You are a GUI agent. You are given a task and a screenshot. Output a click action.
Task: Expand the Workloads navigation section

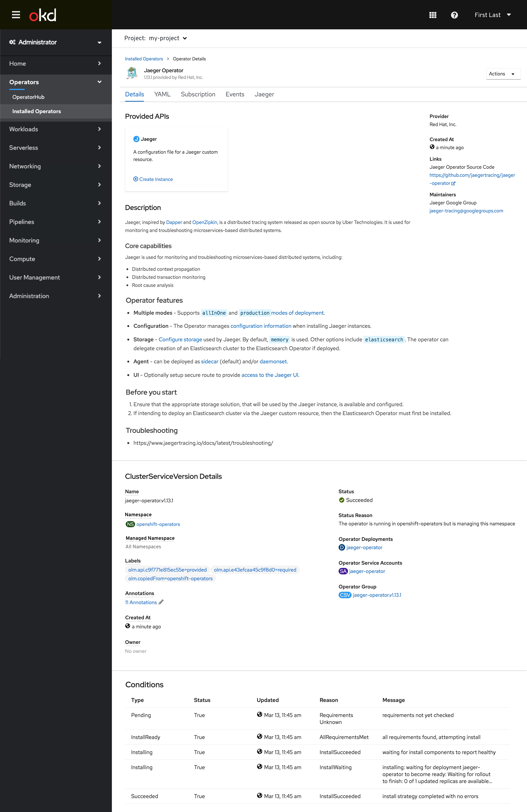[x=56, y=129]
